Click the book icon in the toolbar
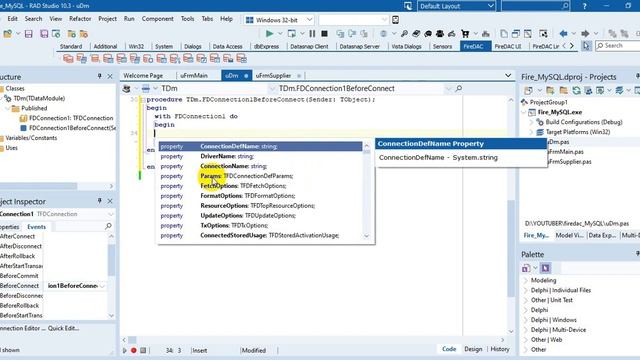Screen dimensions: 640x360 pyautogui.click(x=416, y=34)
